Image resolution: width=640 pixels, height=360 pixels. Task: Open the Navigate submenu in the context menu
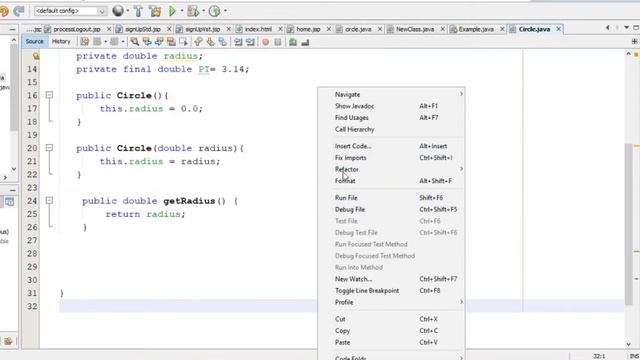[391, 94]
